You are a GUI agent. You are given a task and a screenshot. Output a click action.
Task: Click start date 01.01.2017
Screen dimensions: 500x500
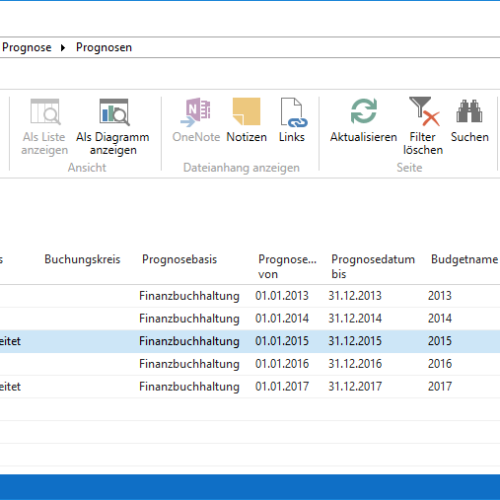pos(282,386)
